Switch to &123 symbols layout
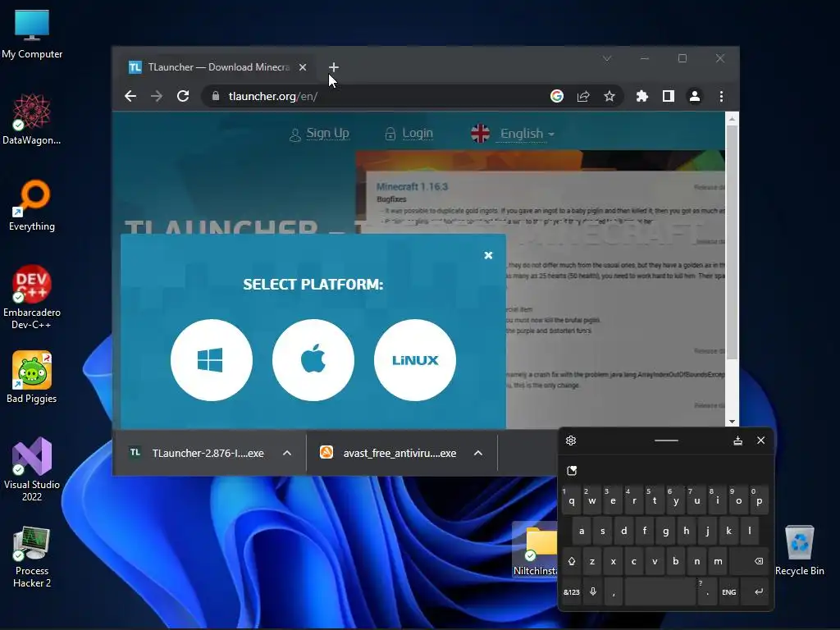The width and height of the screenshot is (840, 630). pyautogui.click(x=571, y=591)
